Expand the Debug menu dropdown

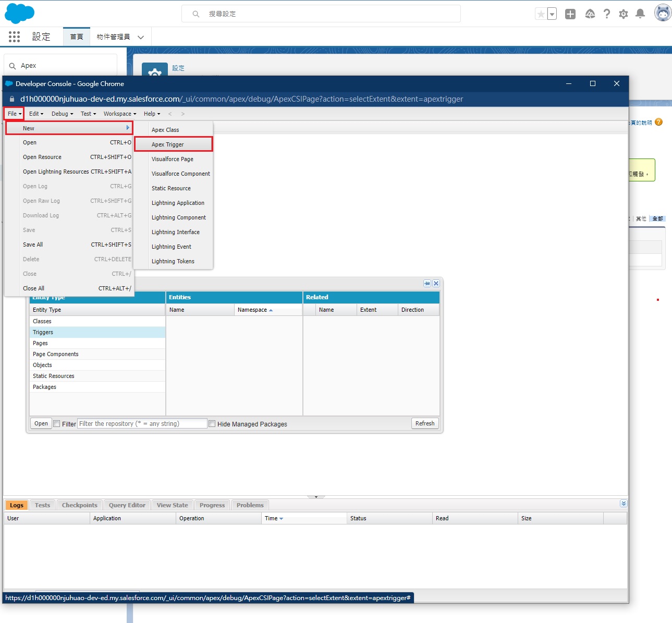[62, 114]
